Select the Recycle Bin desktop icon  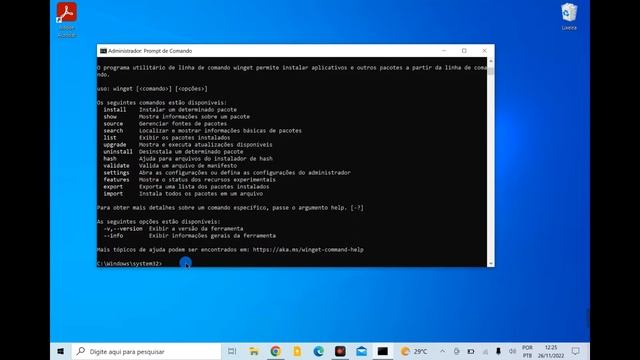point(569,16)
